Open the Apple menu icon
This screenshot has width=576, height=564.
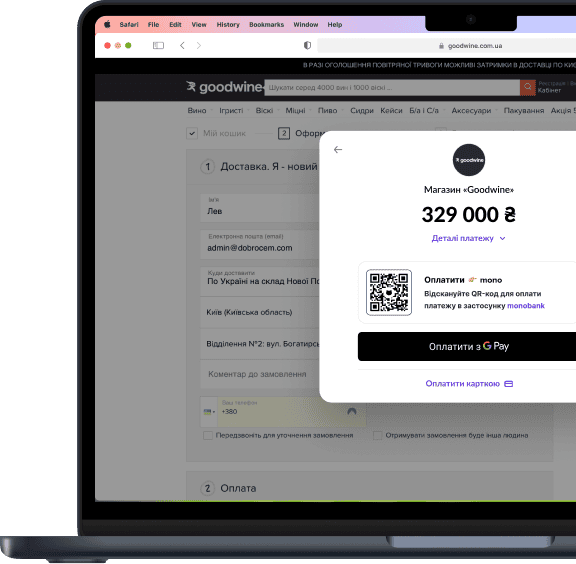pyautogui.click(x=107, y=25)
